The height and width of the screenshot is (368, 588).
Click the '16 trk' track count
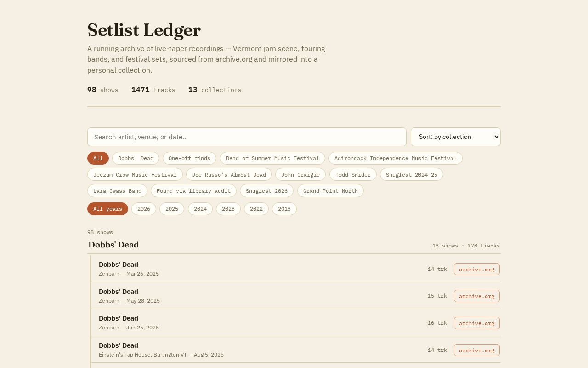pyautogui.click(x=437, y=323)
